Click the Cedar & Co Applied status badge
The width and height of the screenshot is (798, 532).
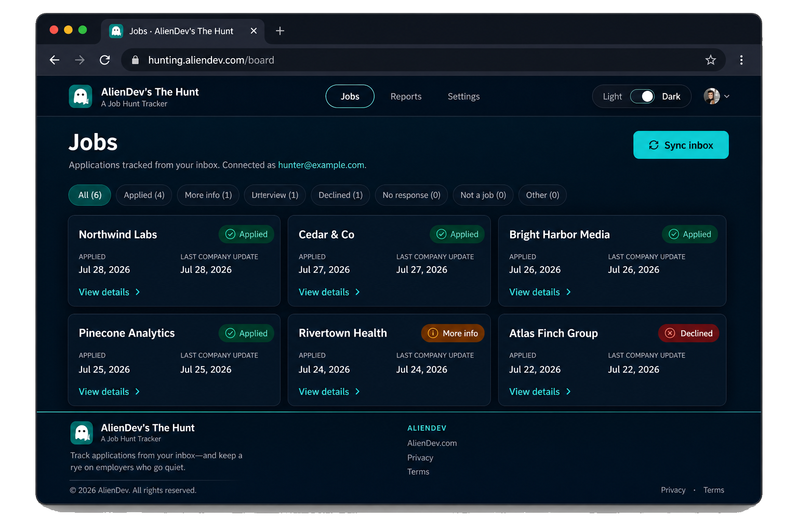tap(457, 234)
